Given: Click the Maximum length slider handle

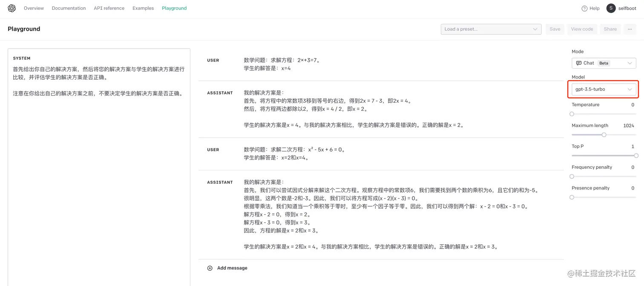Looking at the screenshot, I should 604,135.
